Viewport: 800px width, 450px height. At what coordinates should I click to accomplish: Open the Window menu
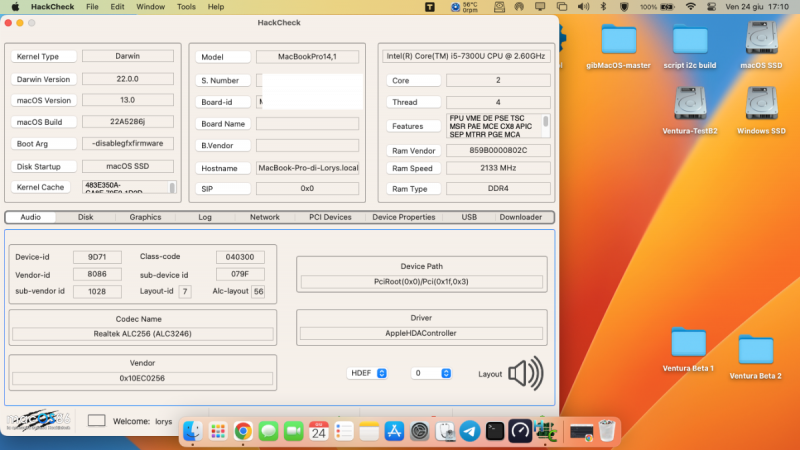point(151,7)
